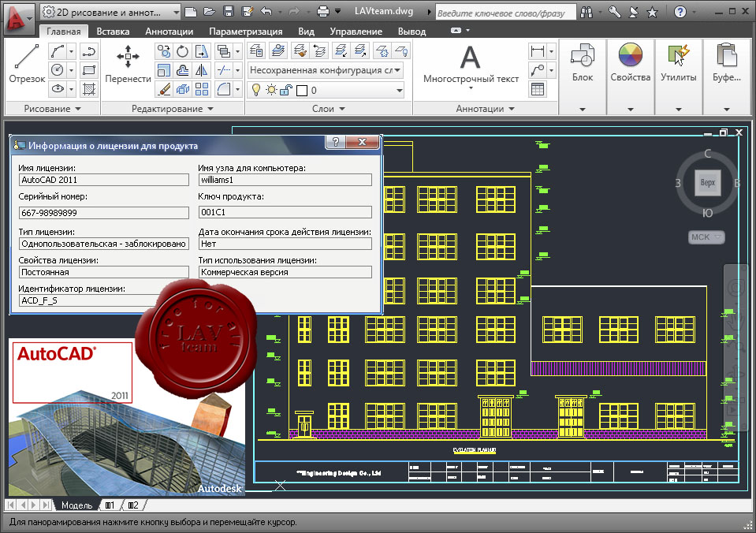The height and width of the screenshot is (533, 756).
Task: Open Communication Center satellite icon
Action: pyautogui.click(x=634, y=12)
